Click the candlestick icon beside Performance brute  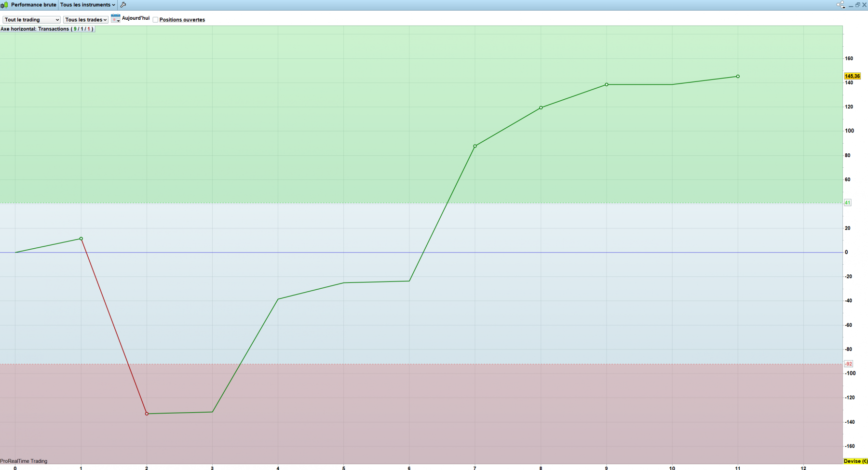coord(4,5)
